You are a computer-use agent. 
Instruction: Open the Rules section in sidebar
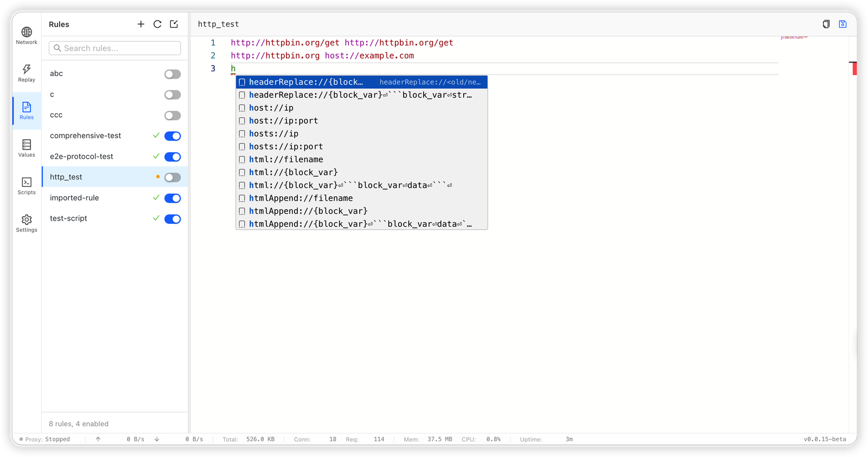tap(27, 111)
